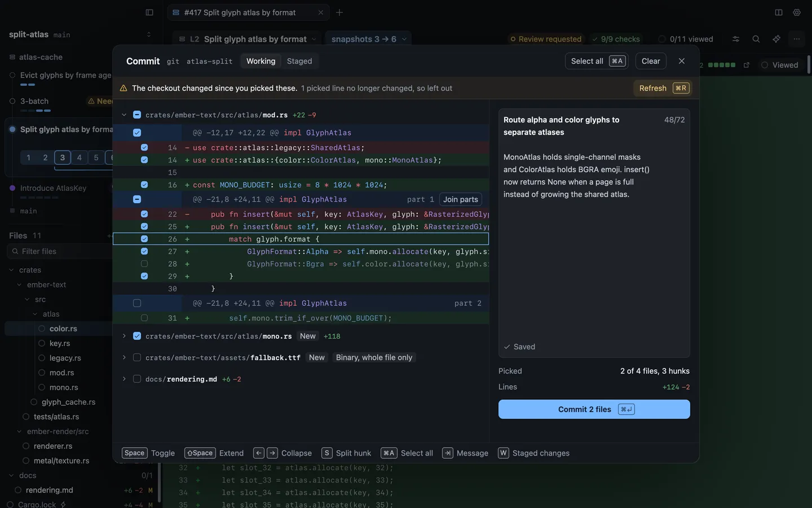Screen dimensions: 812x508
Task: Click the commit message body text
Action: (x=576, y=176)
